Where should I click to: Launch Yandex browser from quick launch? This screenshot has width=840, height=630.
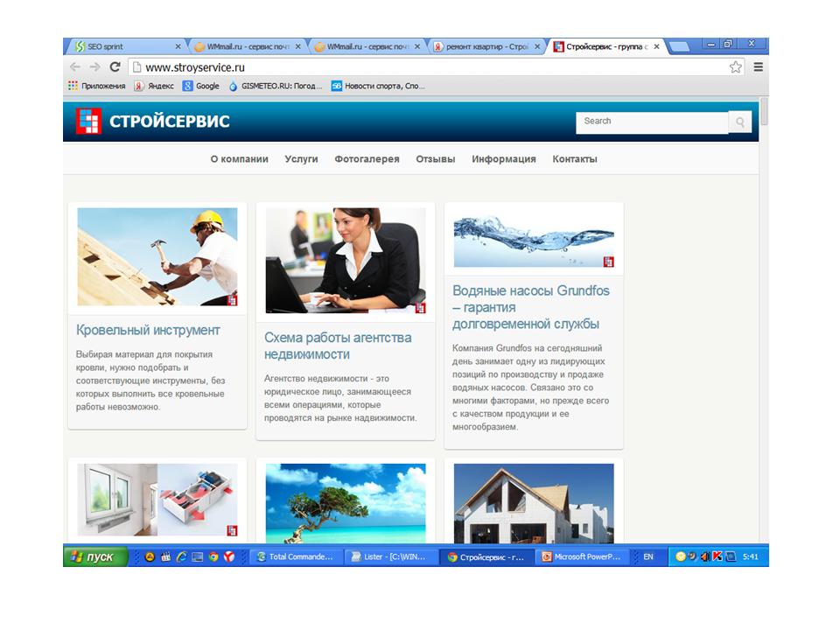point(229,556)
